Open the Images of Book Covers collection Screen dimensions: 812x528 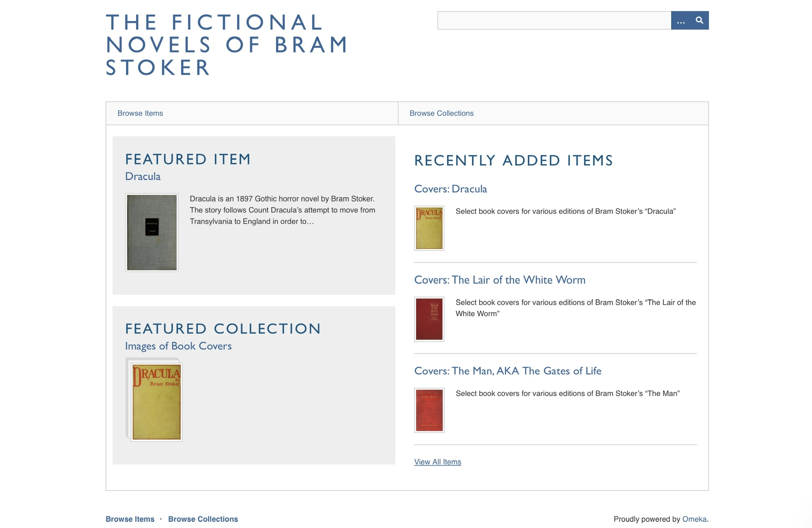pos(178,346)
